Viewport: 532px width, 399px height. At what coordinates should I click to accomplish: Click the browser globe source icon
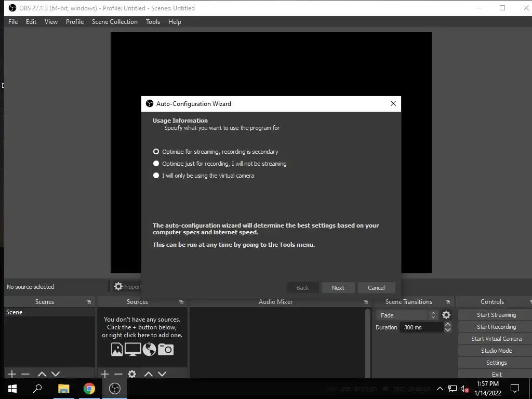click(x=149, y=349)
